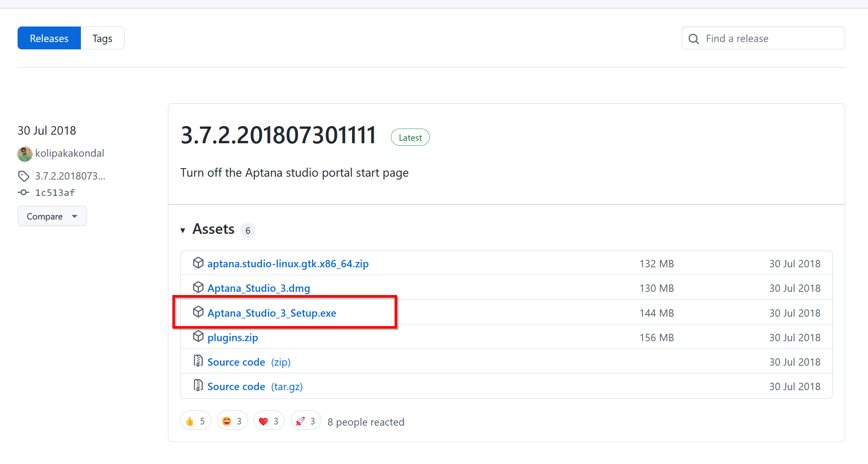Download aptana.studio-linux.gtk.x86_64.zip
The image size is (868, 464).
coord(288,264)
